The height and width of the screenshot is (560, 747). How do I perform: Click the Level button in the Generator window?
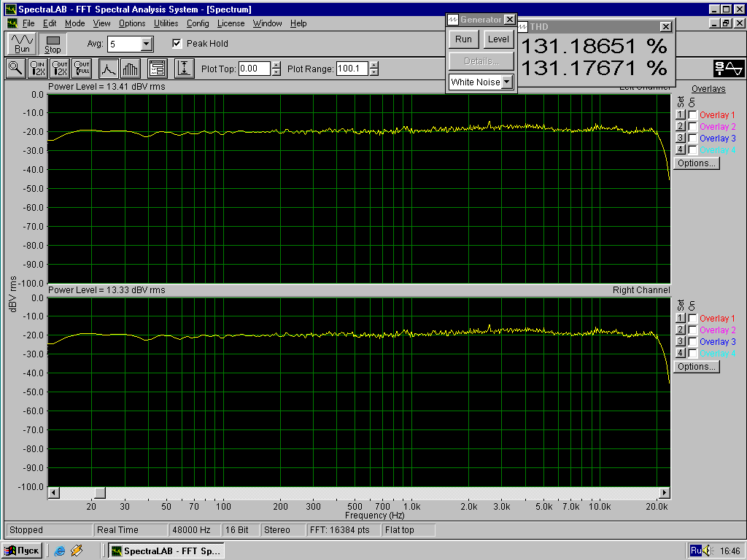click(x=498, y=39)
